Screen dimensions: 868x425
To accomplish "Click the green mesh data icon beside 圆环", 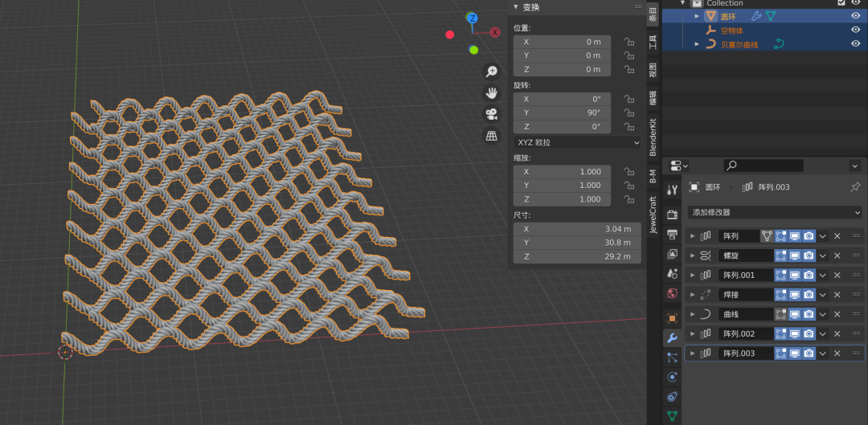I will [770, 16].
